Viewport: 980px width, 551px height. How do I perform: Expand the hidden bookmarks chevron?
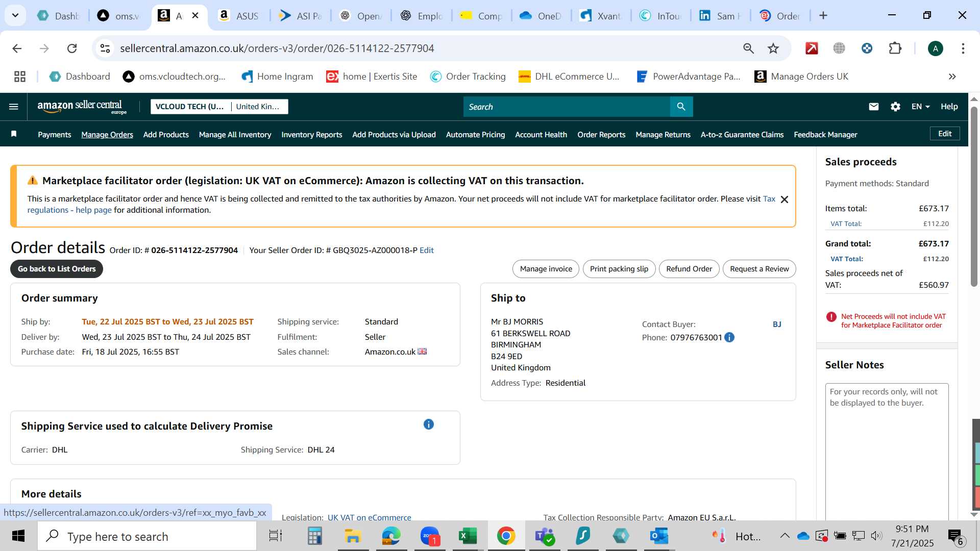click(x=952, y=77)
